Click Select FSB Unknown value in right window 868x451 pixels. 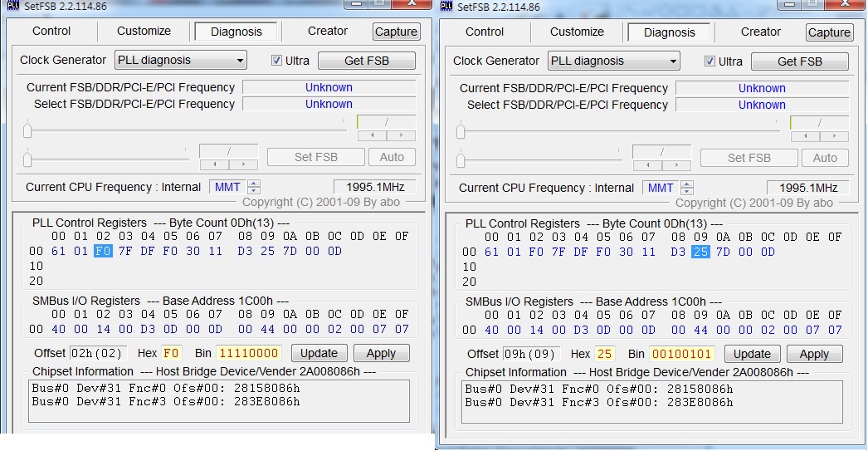click(762, 105)
